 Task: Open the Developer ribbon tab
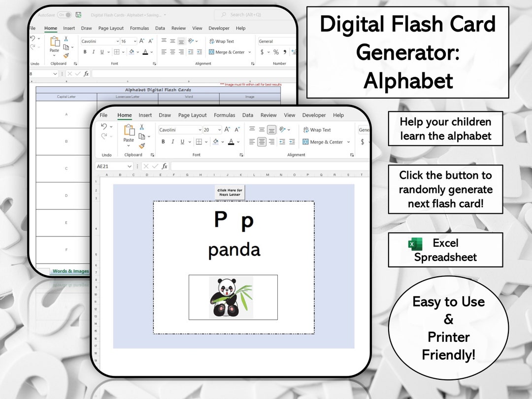pyautogui.click(x=314, y=115)
